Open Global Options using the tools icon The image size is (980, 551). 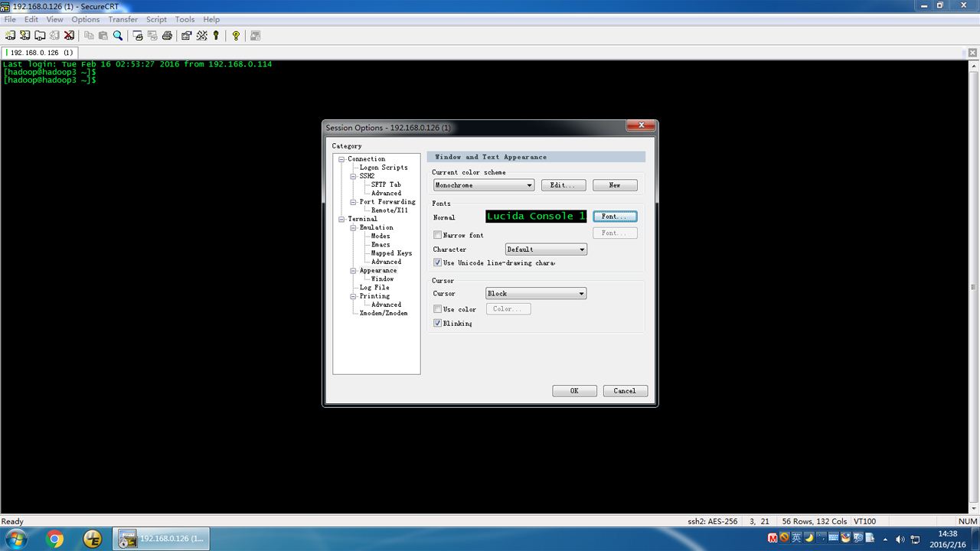(x=201, y=35)
